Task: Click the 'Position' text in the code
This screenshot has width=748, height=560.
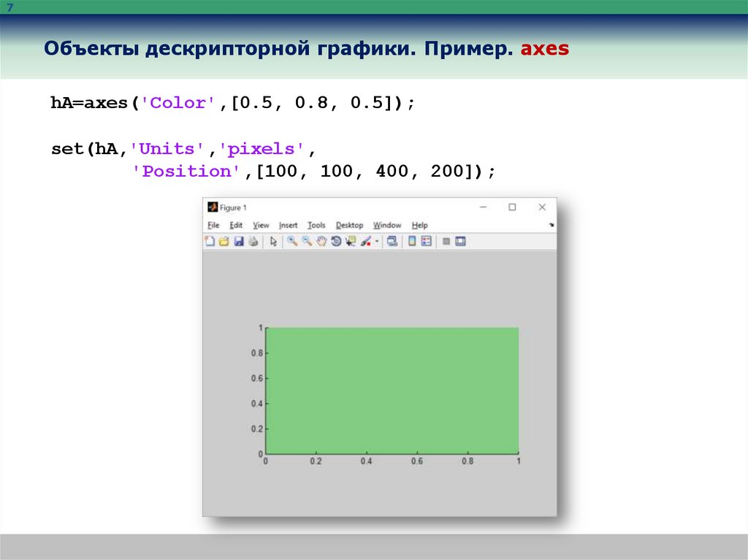Action: tap(186, 172)
